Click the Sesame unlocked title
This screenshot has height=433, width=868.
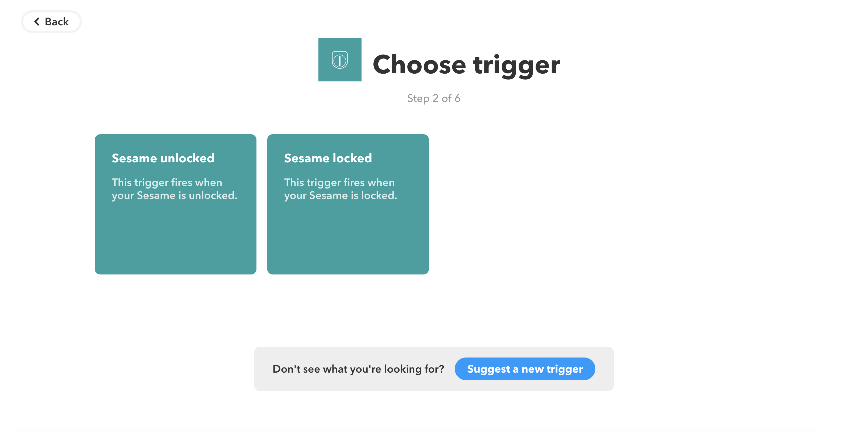pyautogui.click(x=163, y=158)
